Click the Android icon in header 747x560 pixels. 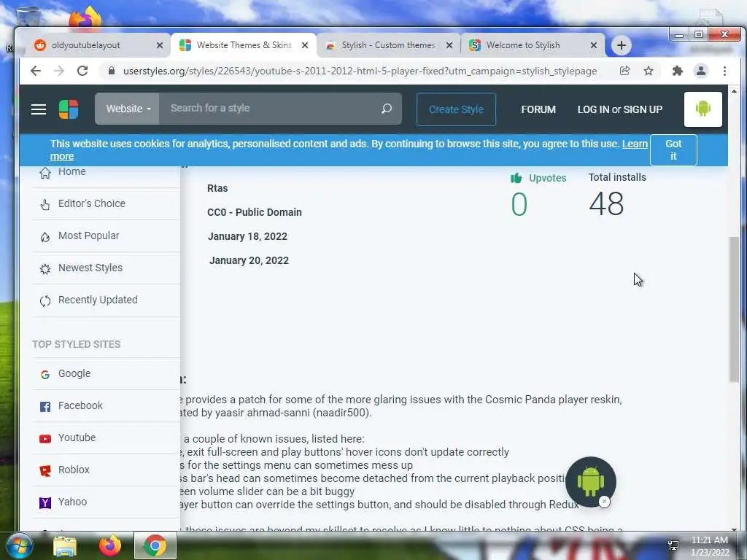click(703, 109)
